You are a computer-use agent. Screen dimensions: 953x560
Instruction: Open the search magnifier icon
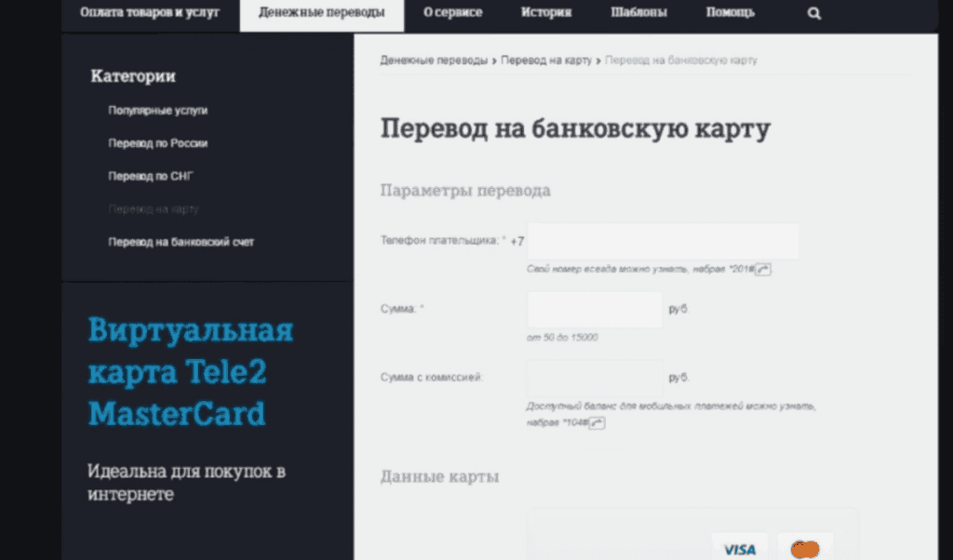tap(814, 12)
